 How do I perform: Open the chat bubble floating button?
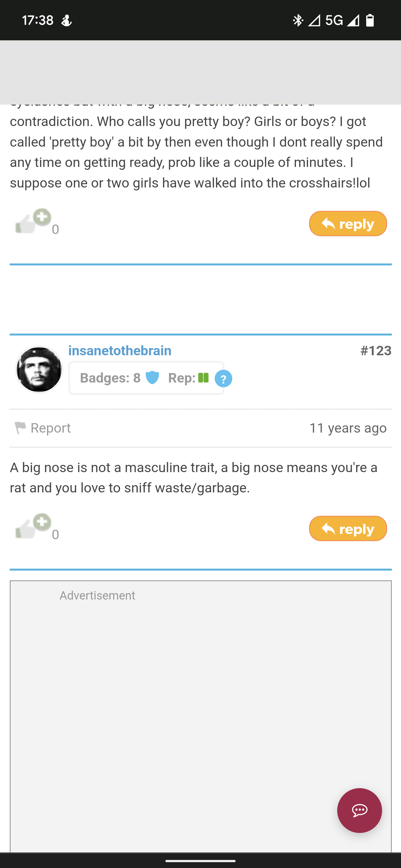(x=360, y=810)
